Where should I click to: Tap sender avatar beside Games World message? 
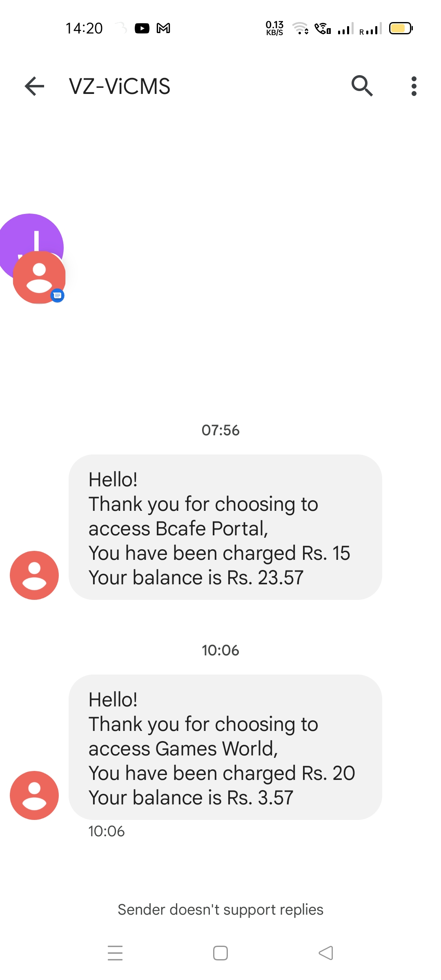pos(34,795)
